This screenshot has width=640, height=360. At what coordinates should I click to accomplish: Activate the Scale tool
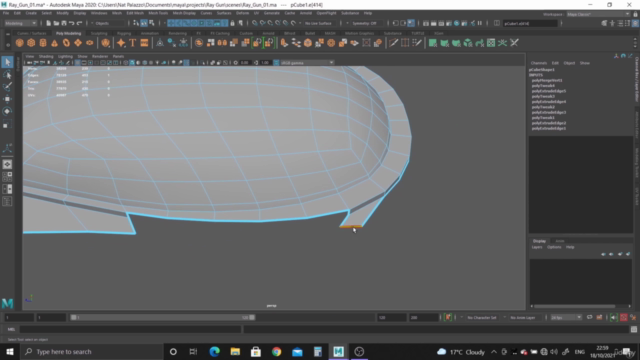tap(7, 124)
